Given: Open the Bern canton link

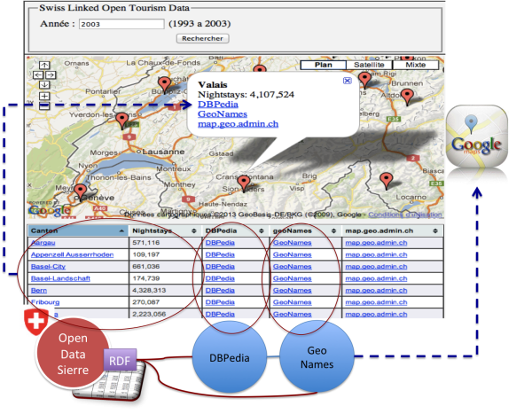Looking at the screenshot, I should point(39,290).
